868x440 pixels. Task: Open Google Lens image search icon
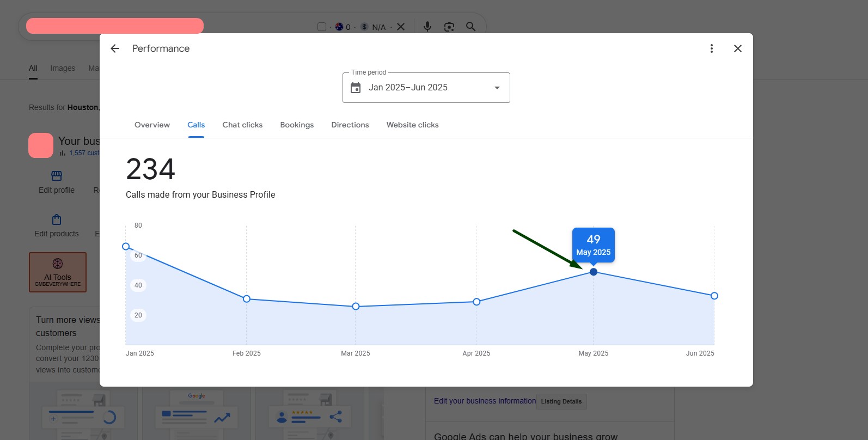pos(449,27)
